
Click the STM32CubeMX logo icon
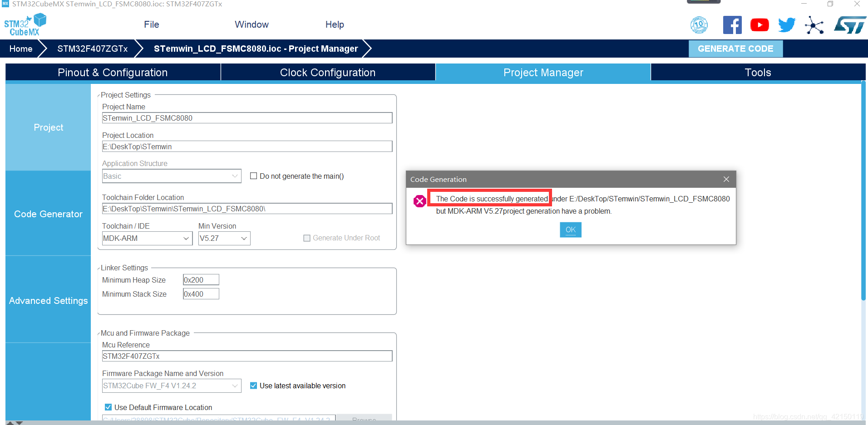click(x=25, y=25)
